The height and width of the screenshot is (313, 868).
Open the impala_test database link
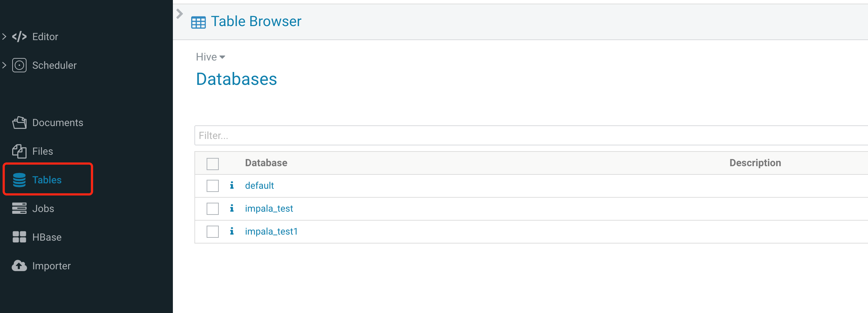(269, 208)
